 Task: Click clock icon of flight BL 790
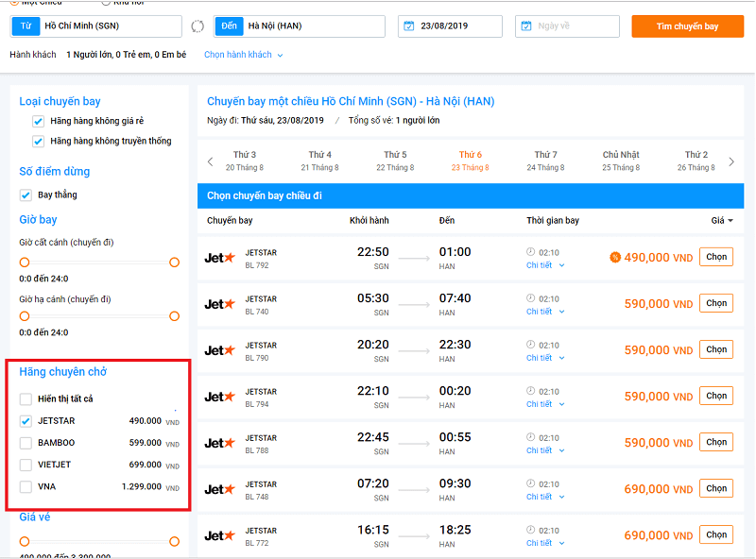click(x=531, y=344)
